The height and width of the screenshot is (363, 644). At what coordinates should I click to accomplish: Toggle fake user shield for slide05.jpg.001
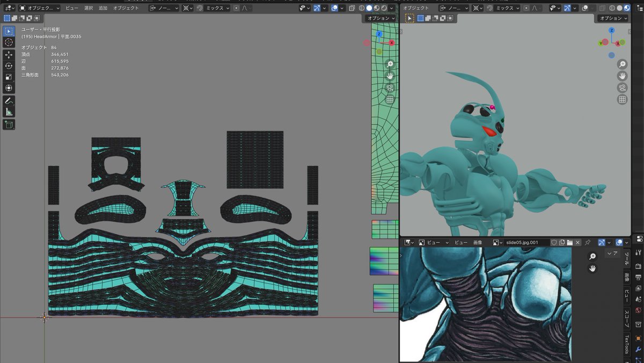(554, 243)
